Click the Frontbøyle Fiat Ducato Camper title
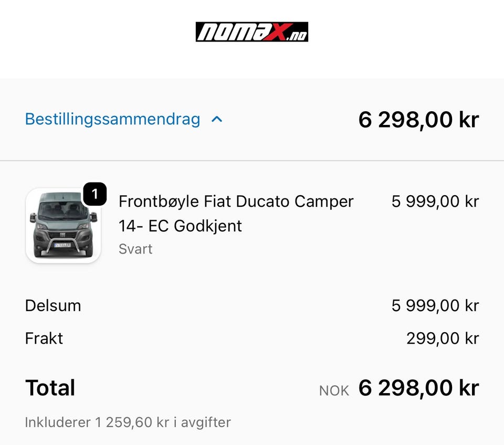504x445 pixels. 236,202
